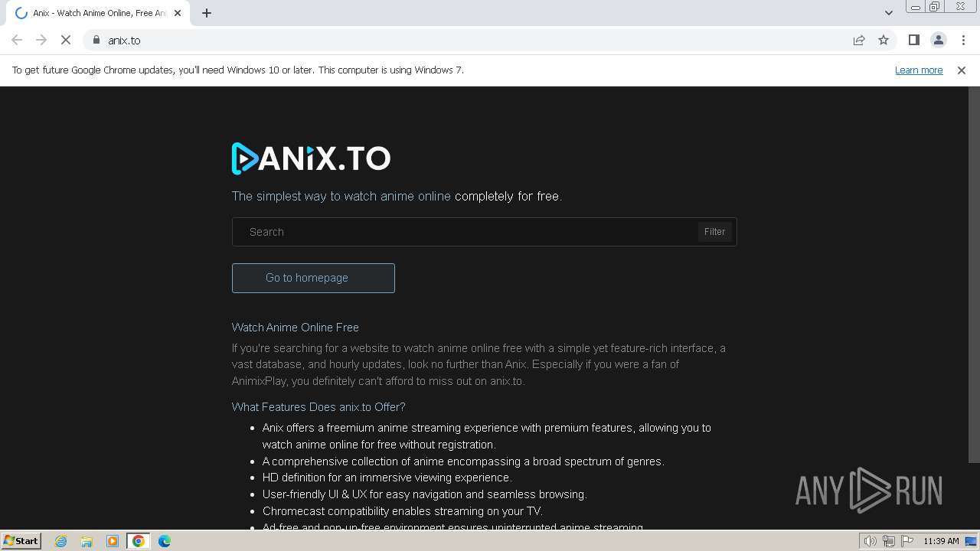980x551 pixels.
Task: Stop loading the page
Action: point(66,40)
